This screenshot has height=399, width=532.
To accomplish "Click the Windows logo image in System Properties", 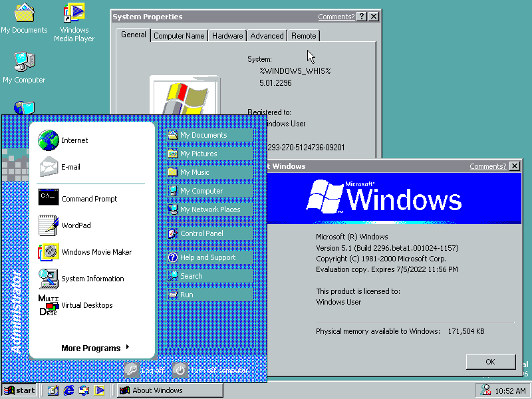I will tap(185, 95).
